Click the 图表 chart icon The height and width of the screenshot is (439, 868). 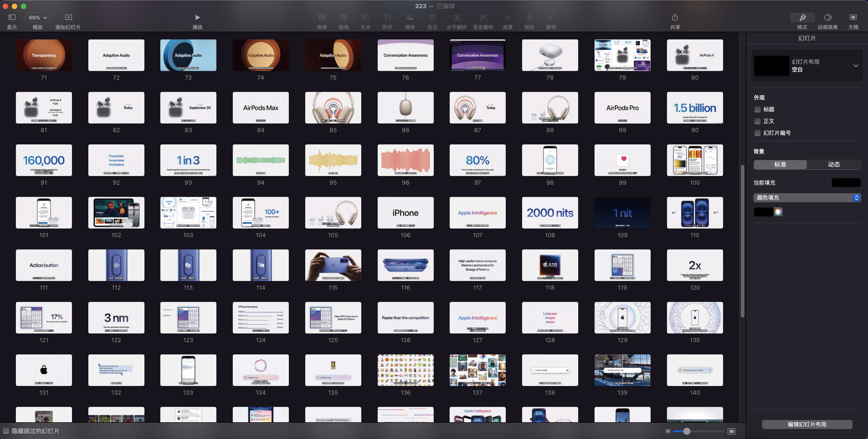[344, 18]
